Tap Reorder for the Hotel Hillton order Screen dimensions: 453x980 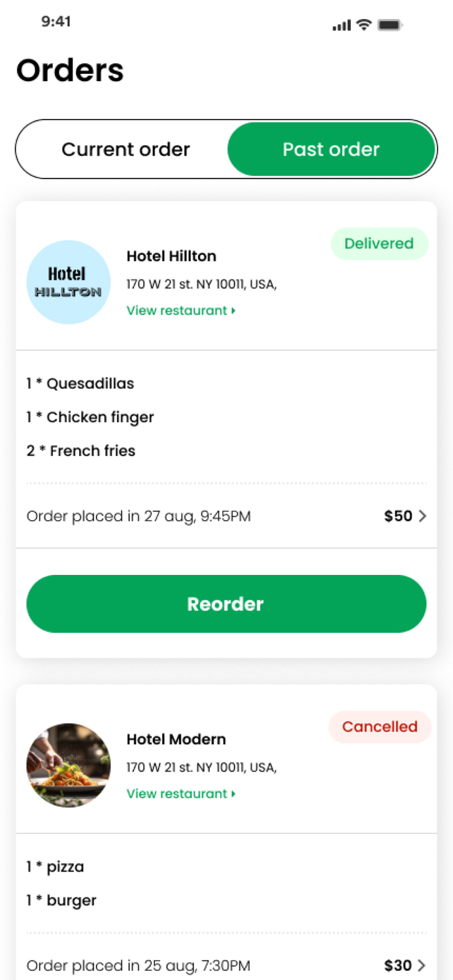coord(226,604)
